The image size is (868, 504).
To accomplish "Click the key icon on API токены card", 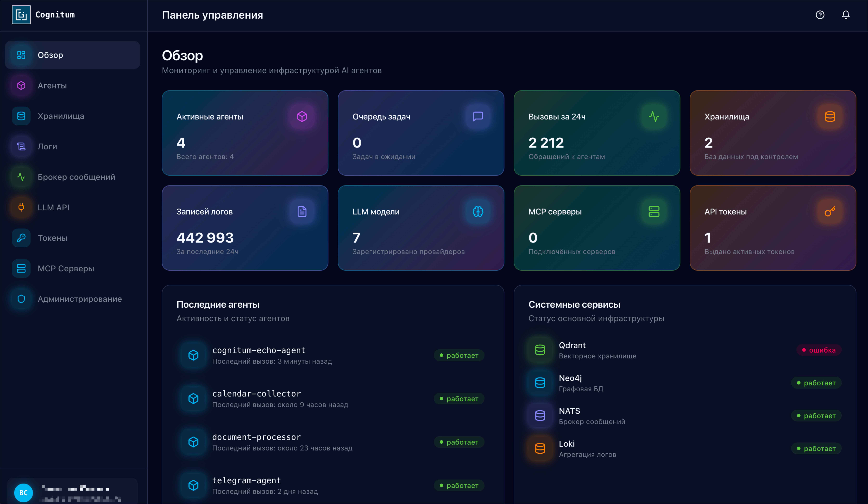I will [x=830, y=211].
